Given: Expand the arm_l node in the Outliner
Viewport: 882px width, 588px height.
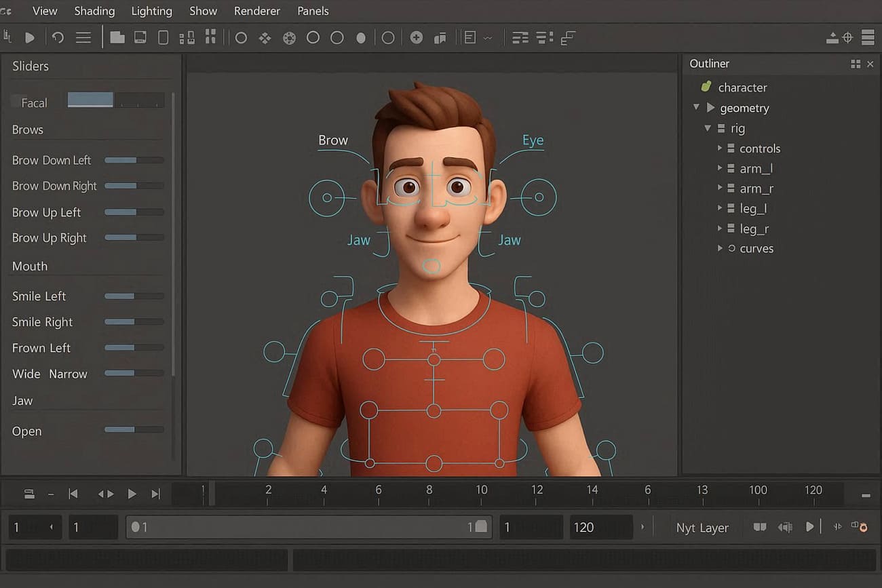Looking at the screenshot, I should [x=721, y=168].
